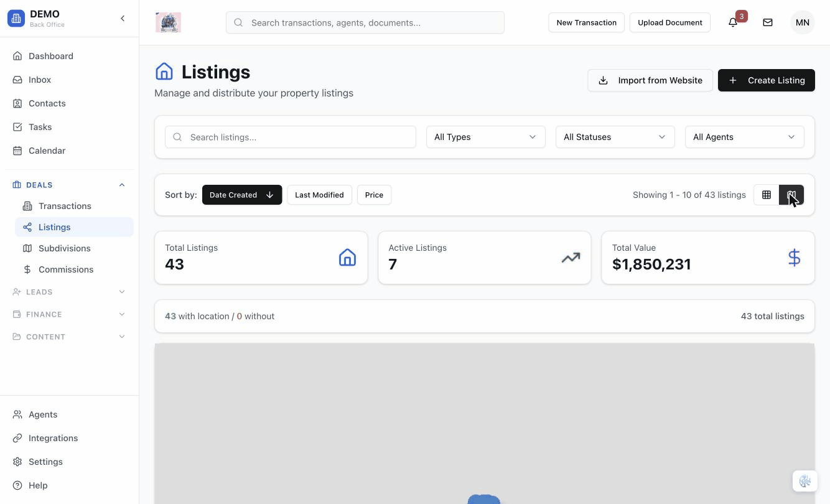Select Listings under Deals

74,227
